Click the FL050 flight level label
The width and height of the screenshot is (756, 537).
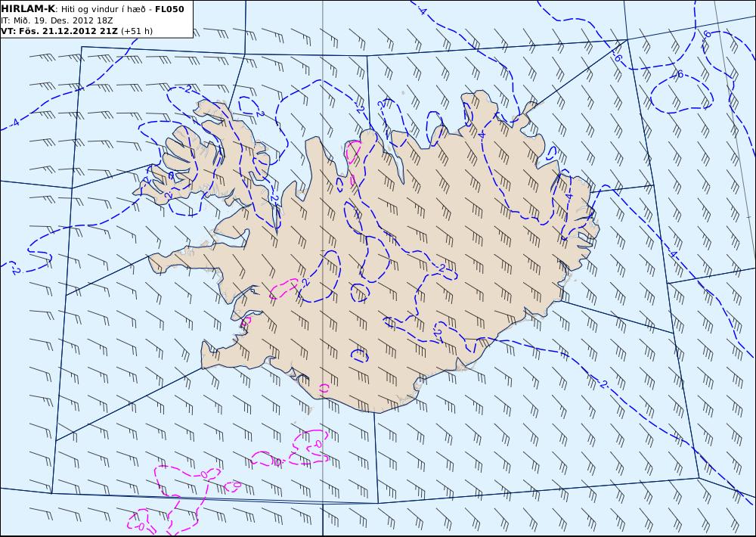click(169, 9)
